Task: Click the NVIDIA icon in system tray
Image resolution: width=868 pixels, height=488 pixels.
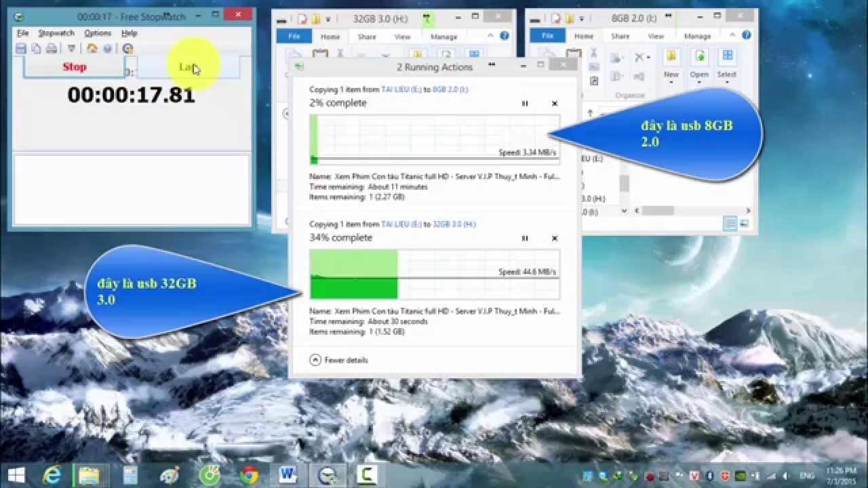Action: (740, 476)
